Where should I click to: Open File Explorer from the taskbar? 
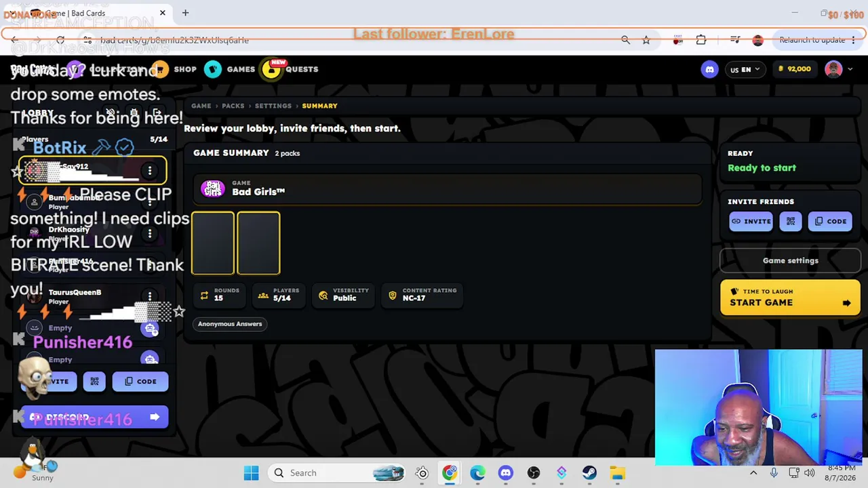click(x=616, y=473)
